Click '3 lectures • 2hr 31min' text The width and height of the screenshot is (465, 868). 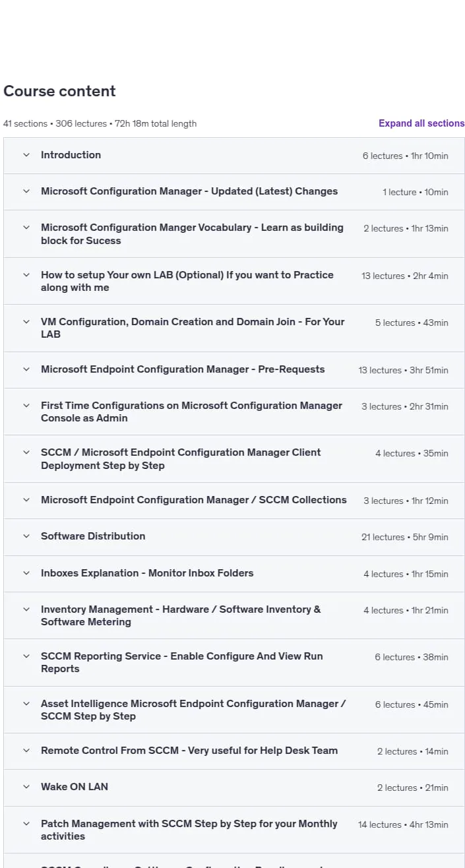tap(404, 406)
